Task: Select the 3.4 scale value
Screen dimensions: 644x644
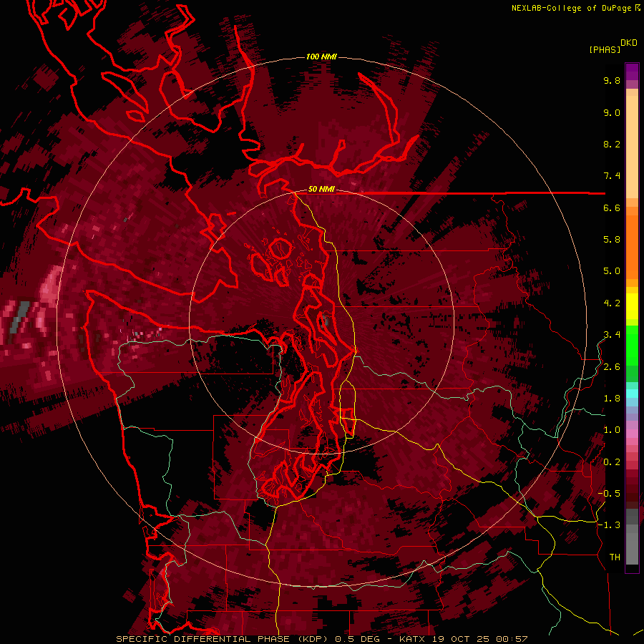Action: (x=612, y=335)
